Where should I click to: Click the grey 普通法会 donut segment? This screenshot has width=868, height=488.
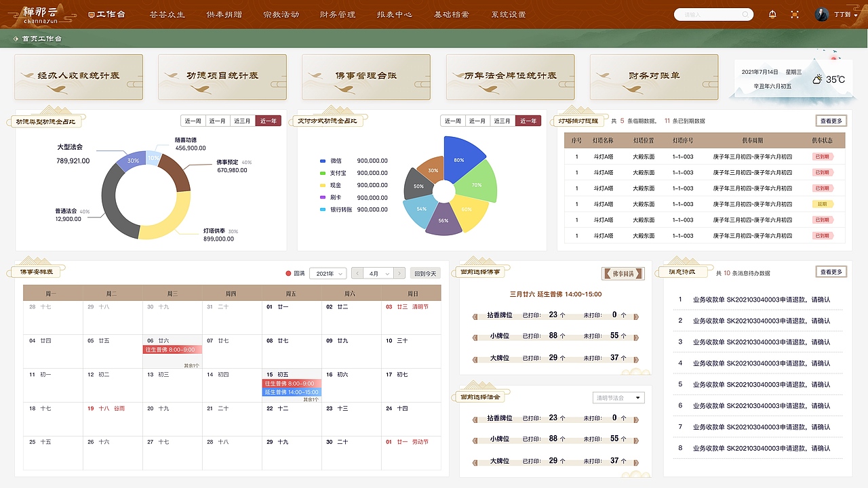pyautogui.click(x=113, y=202)
